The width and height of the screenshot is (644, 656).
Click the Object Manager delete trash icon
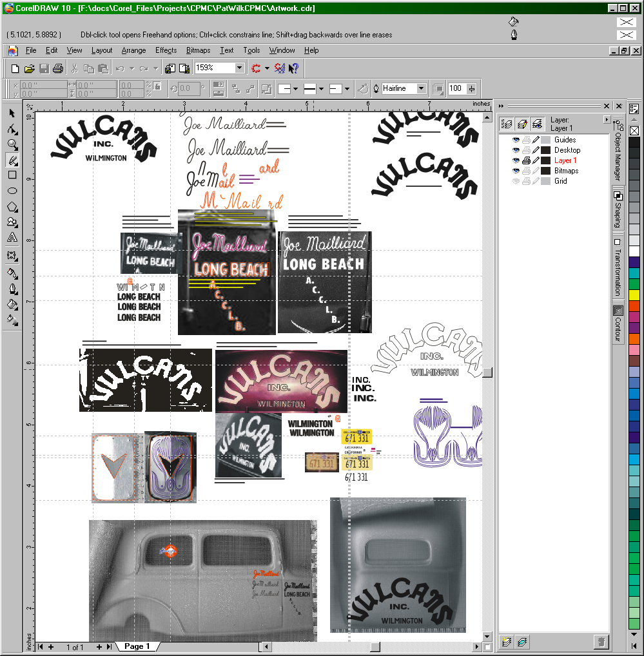point(600,641)
